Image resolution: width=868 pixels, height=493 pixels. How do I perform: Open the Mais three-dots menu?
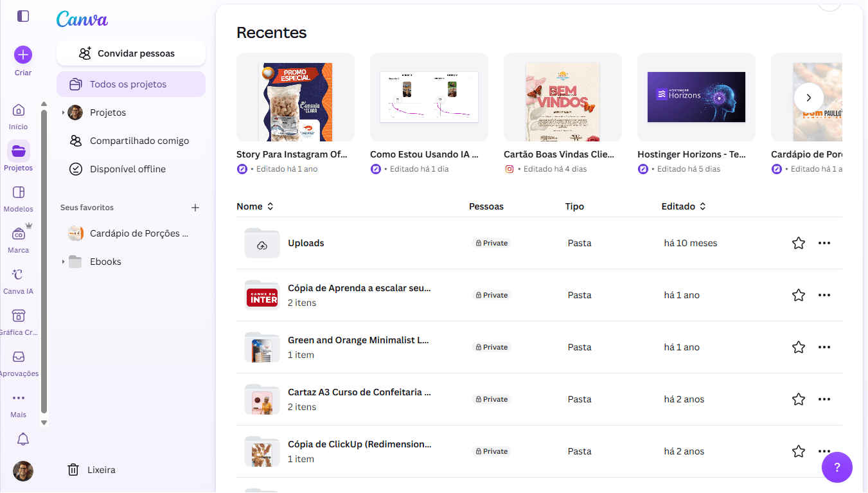coord(19,398)
